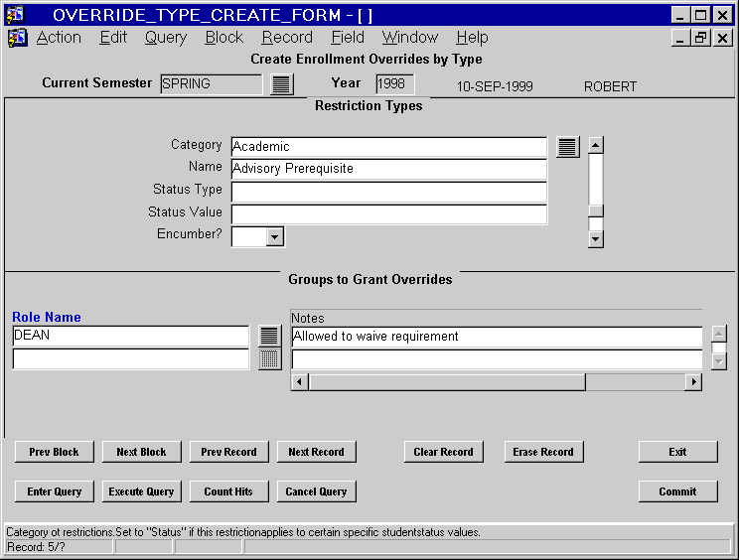
Task: Click the Category field containing Academic
Action: pos(388,147)
